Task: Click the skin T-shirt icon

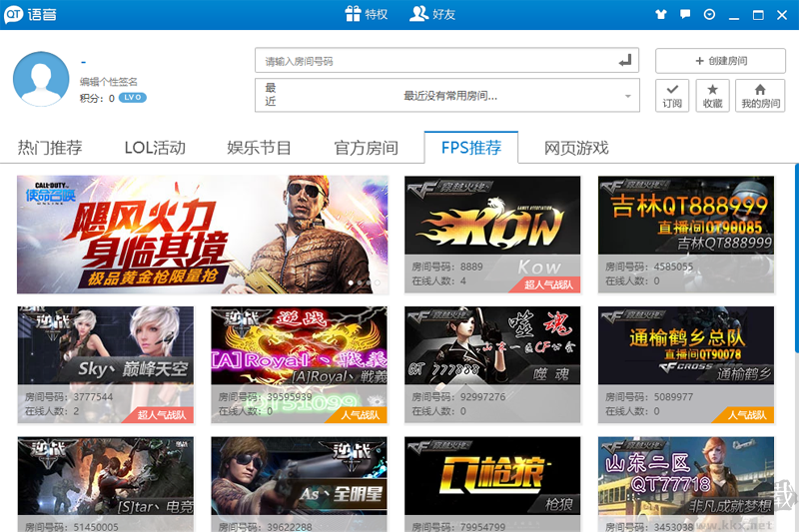Action: click(661, 14)
